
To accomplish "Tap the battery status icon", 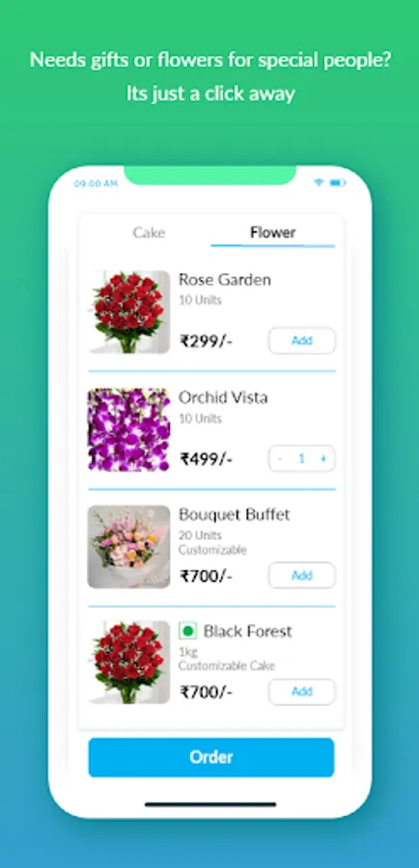I will pyautogui.click(x=338, y=182).
